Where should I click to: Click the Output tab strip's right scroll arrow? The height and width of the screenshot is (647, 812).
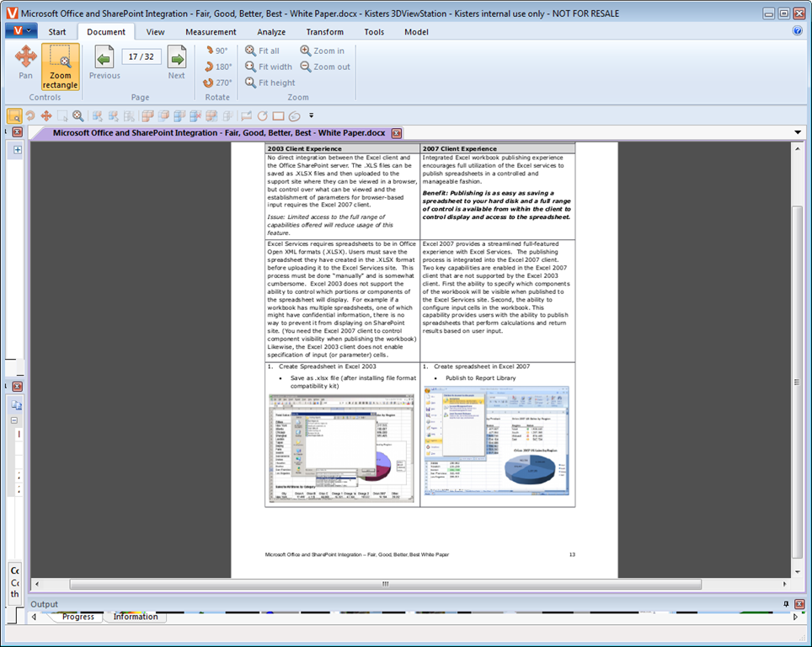pos(795,617)
